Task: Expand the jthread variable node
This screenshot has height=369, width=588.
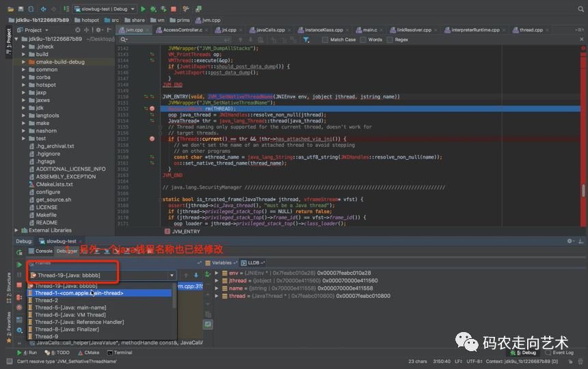Action: click(x=216, y=281)
